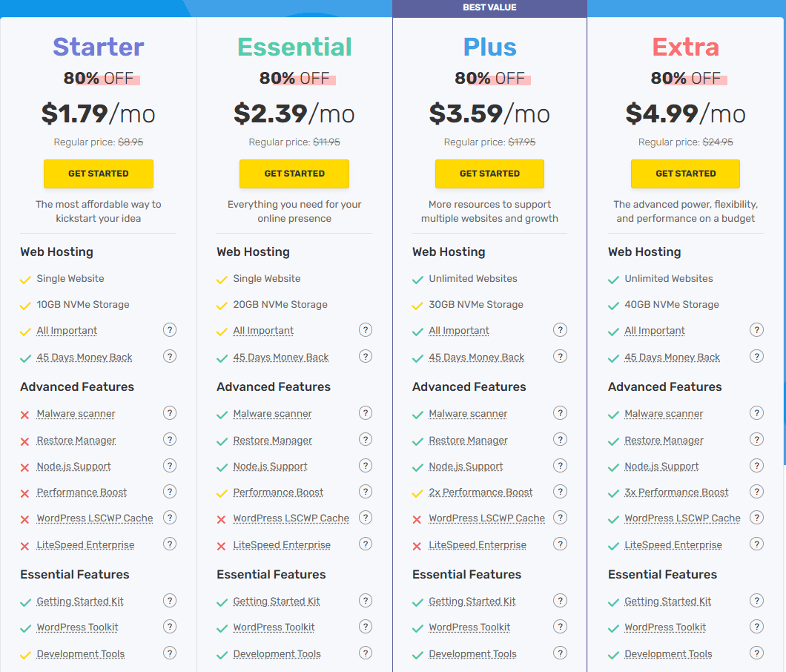The height and width of the screenshot is (672, 786).
Task: Open help icon for Plus 2x Performance Boost
Action: [x=561, y=492]
